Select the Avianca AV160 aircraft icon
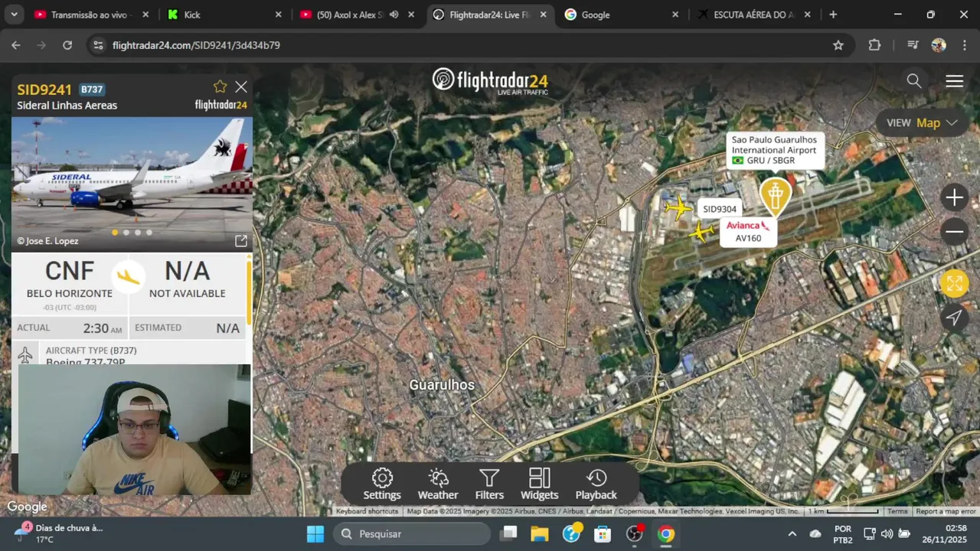This screenshot has width=980, height=551. point(701,232)
